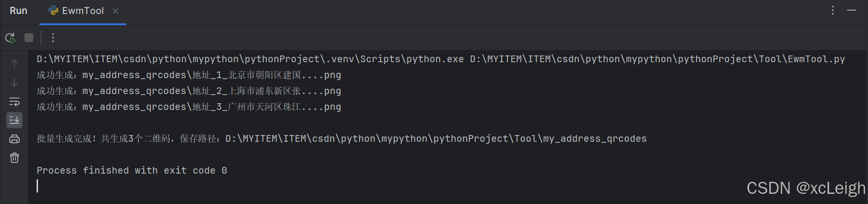The width and height of the screenshot is (868, 204).
Task: Rerun the EwmTool script
Action: pos(10,38)
